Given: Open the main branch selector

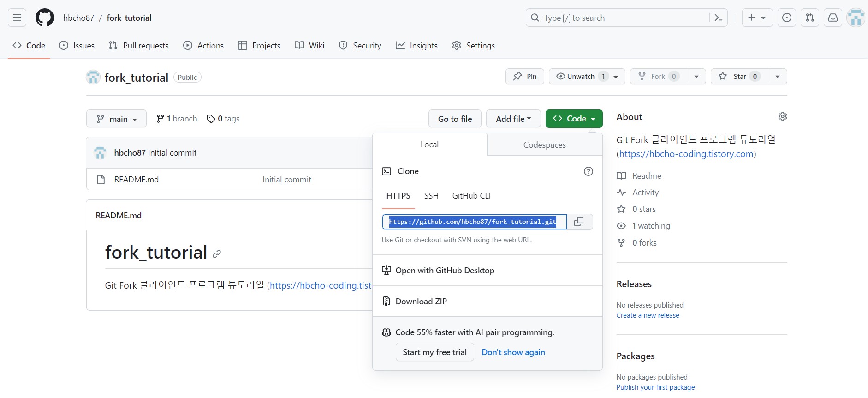Looking at the screenshot, I should pos(116,119).
